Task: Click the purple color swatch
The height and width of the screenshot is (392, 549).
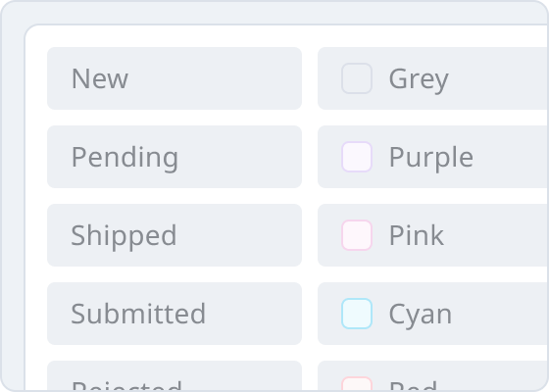Action: tap(357, 157)
